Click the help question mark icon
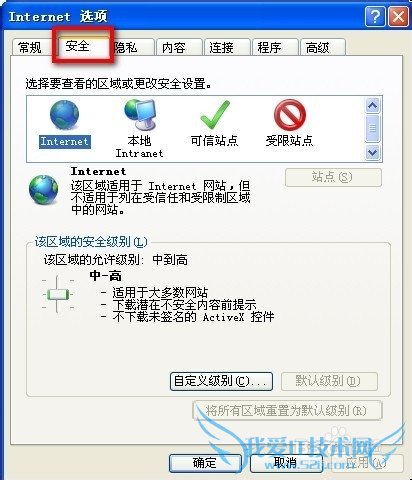Viewport: 412px width, 480px height. [375, 16]
